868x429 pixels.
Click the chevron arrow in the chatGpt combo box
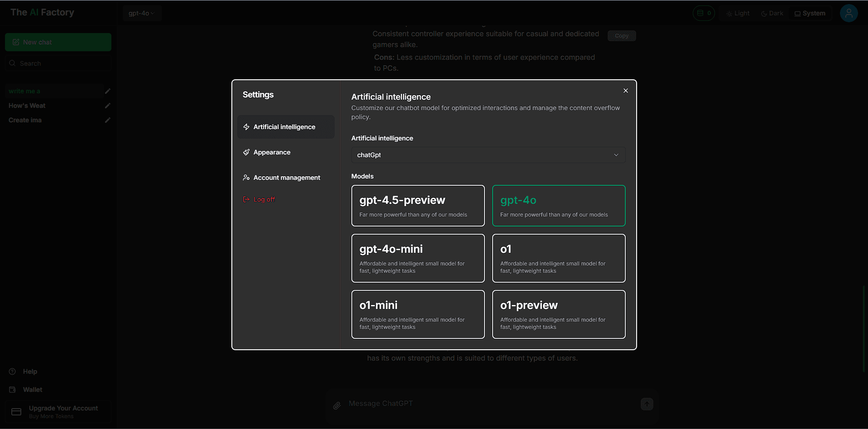[x=616, y=155]
